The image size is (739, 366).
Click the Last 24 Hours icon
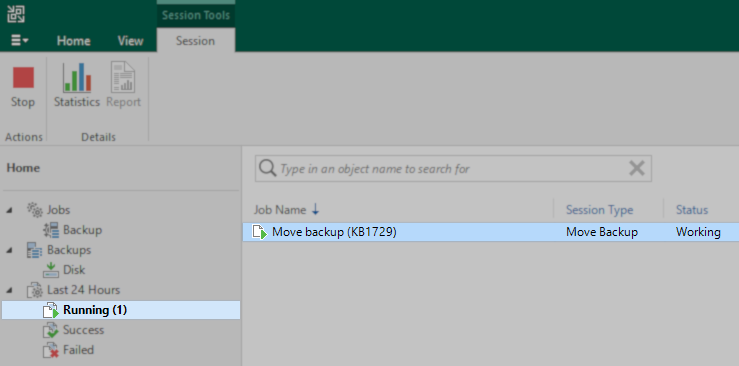[35, 290]
